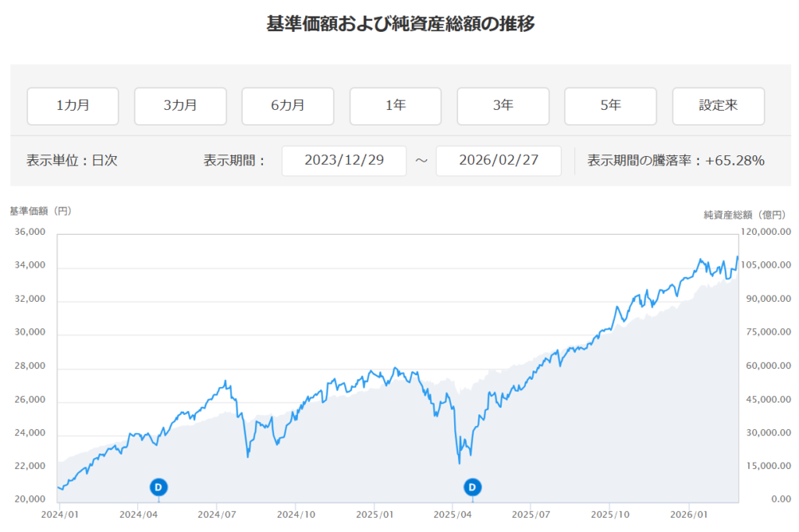Screen dimensions: 799x532
Task: Click the dividend marker near 2024/04
Action: pyautogui.click(x=158, y=488)
